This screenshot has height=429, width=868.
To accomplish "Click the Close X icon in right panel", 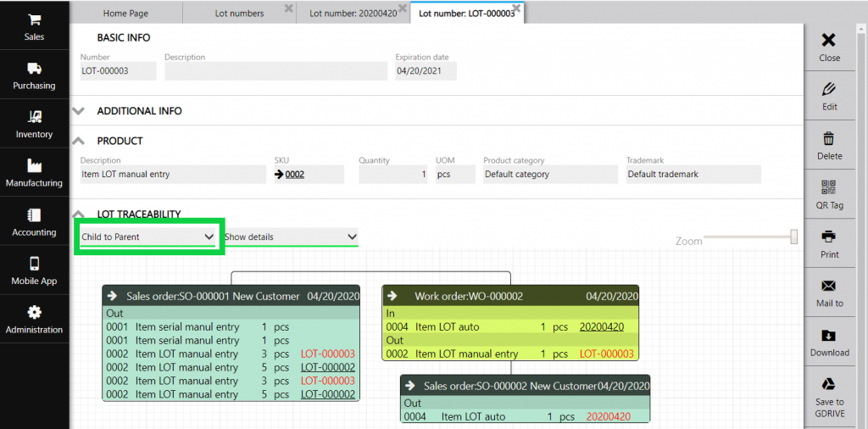I will (829, 40).
